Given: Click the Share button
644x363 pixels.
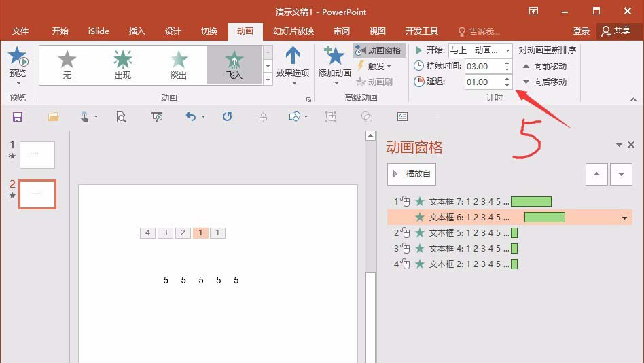Looking at the screenshot, I should click(x=616, y=31).
